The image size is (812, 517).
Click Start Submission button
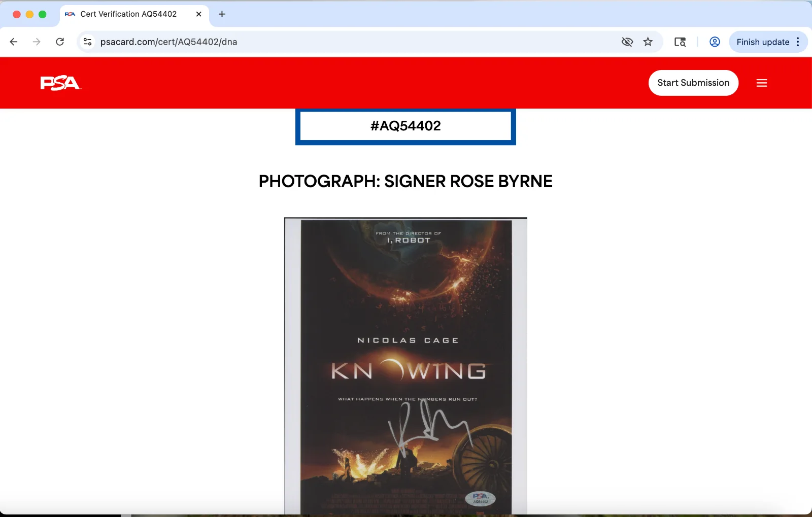pos(693,83)
